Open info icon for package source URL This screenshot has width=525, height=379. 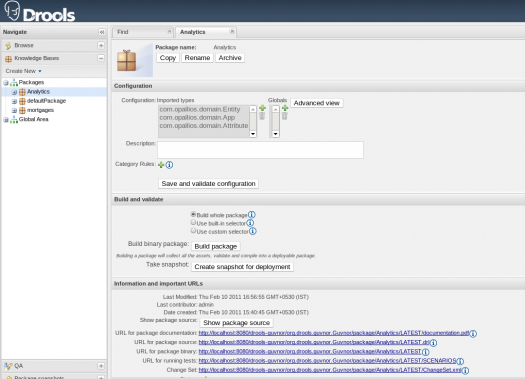[x=433, y=343]
